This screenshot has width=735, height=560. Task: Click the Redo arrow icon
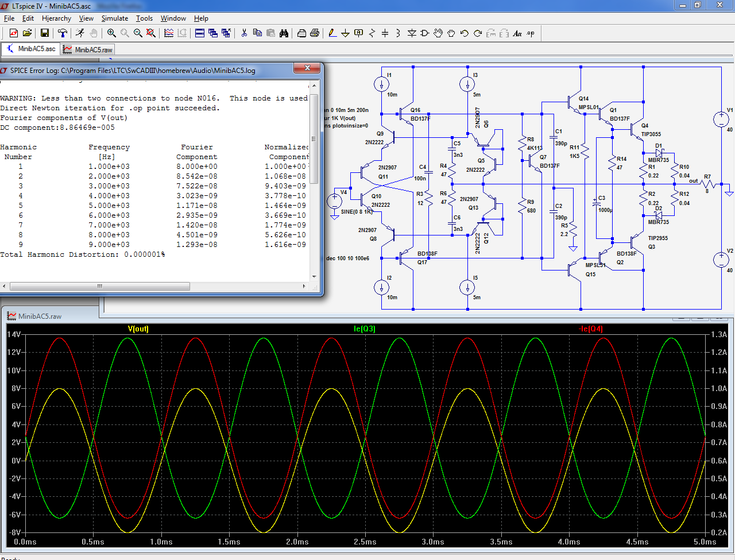click(x=478, y=33)
